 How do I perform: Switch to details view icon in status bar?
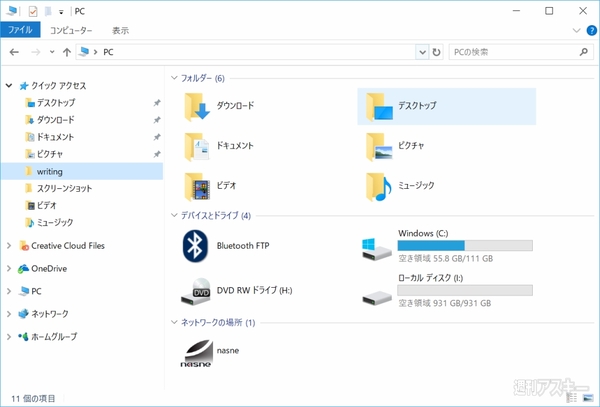tap(572, 398)
